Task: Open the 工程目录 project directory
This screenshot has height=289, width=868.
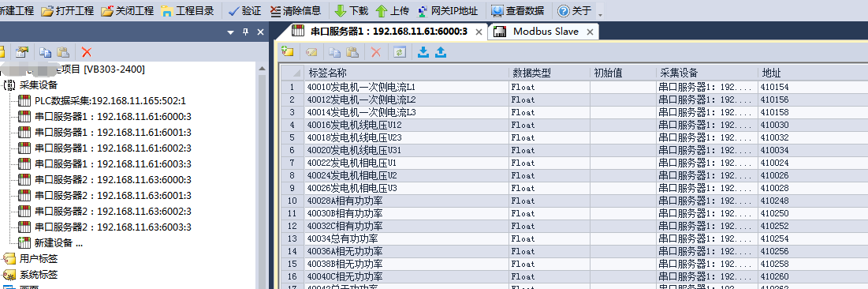Action: 187,10
